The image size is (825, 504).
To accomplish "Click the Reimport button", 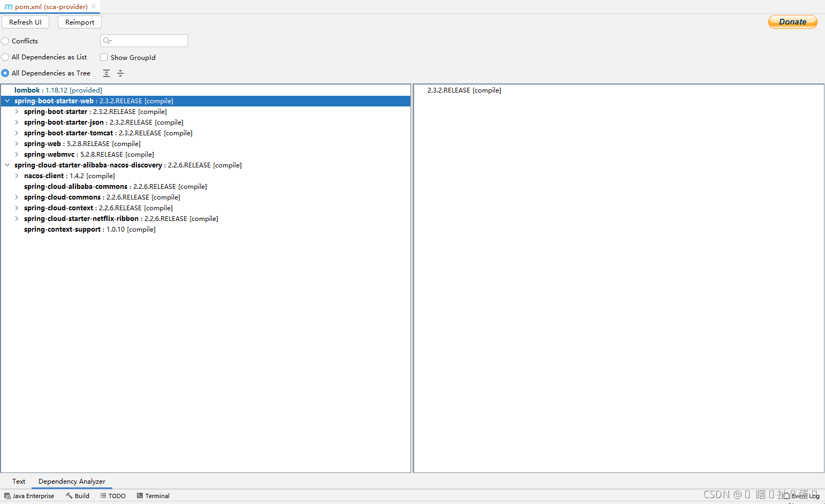I will (80, 22).
